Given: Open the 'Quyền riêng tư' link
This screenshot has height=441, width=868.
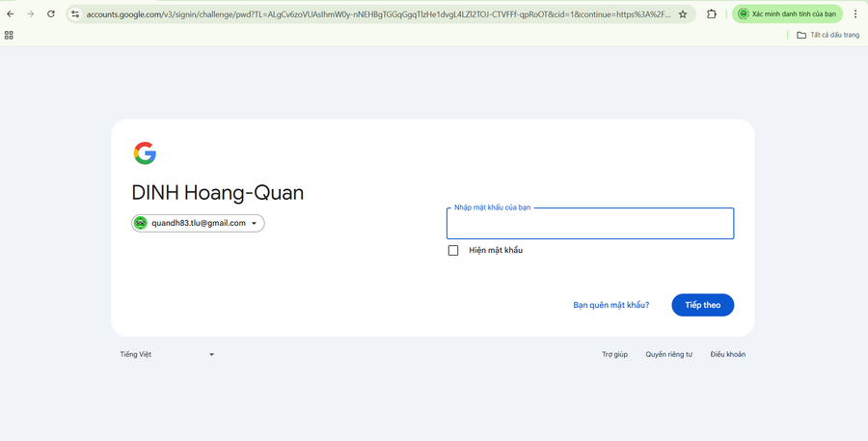Looking at the screenshot, I should (668, 354).
